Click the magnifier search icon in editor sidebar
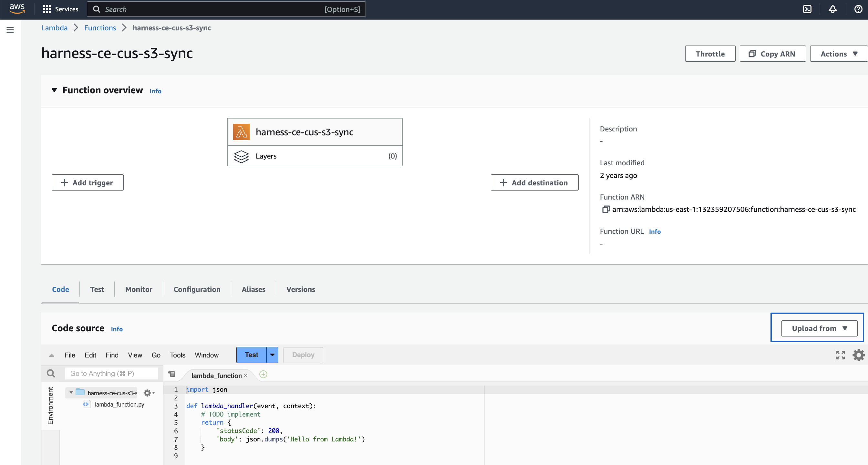Screen dimensions: 868x465 (51, 373)
